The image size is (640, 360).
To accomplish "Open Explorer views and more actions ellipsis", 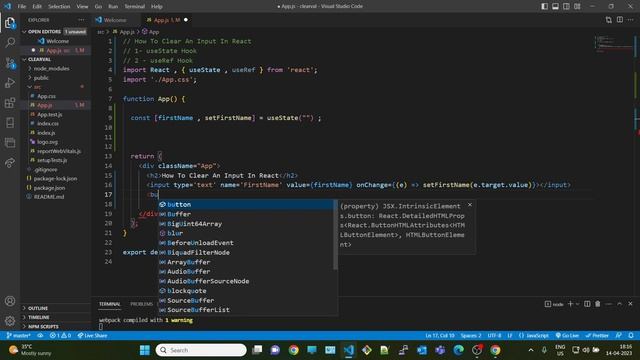I will (x=81, y=20).
